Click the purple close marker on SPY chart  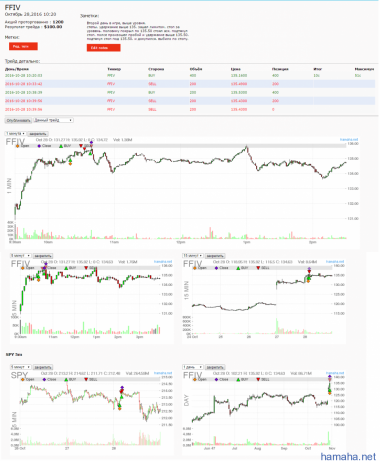[x=122, y=387]
